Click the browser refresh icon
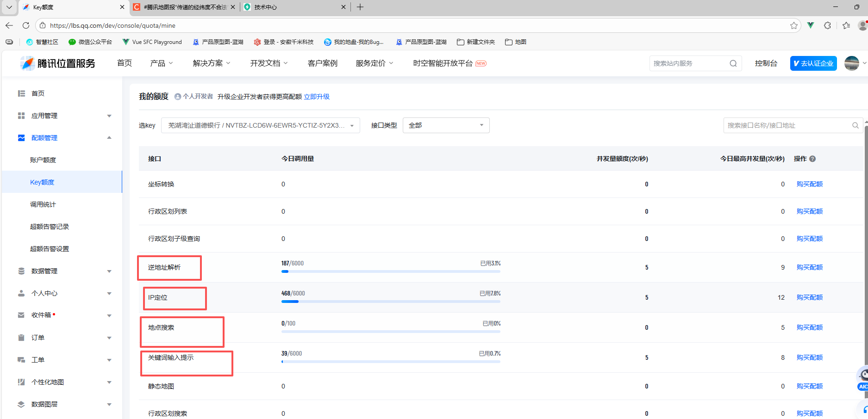Image resolution: width=868 pixels, height=419 pixels. point(26,25)
